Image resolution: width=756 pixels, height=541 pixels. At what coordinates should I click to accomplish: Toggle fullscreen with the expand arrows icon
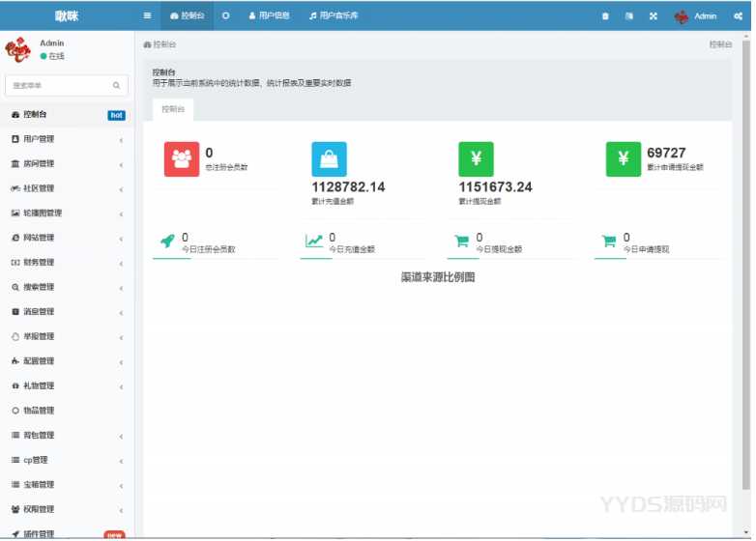tap(653, 16)
